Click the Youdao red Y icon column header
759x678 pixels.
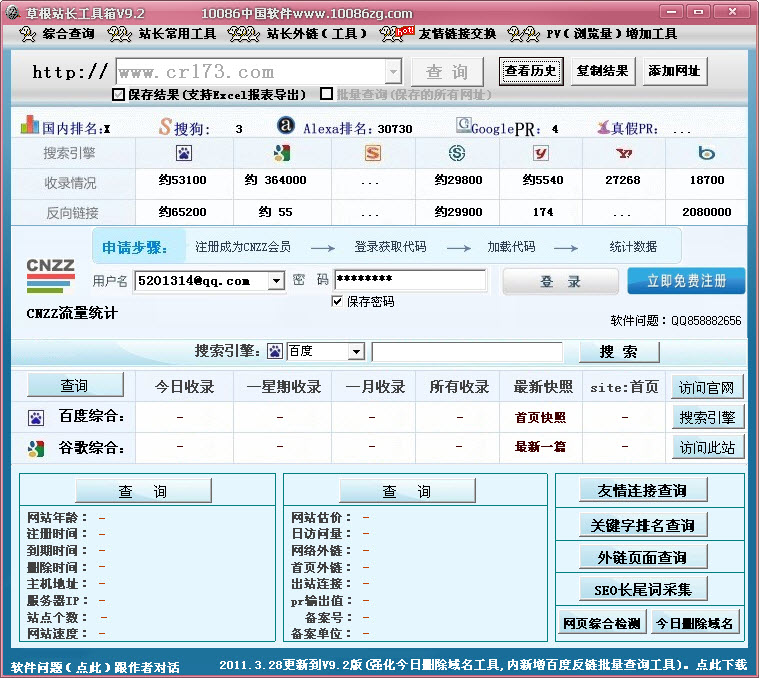point(541,153)
